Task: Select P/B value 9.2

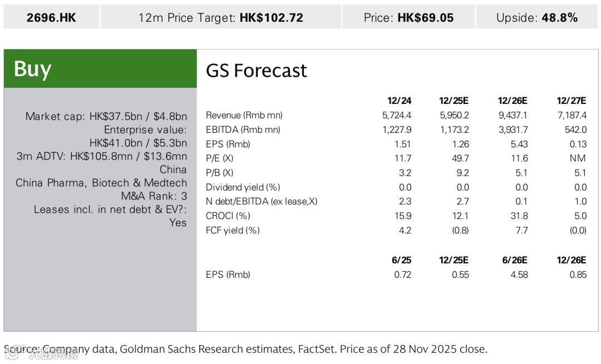Action: (462, 173)
